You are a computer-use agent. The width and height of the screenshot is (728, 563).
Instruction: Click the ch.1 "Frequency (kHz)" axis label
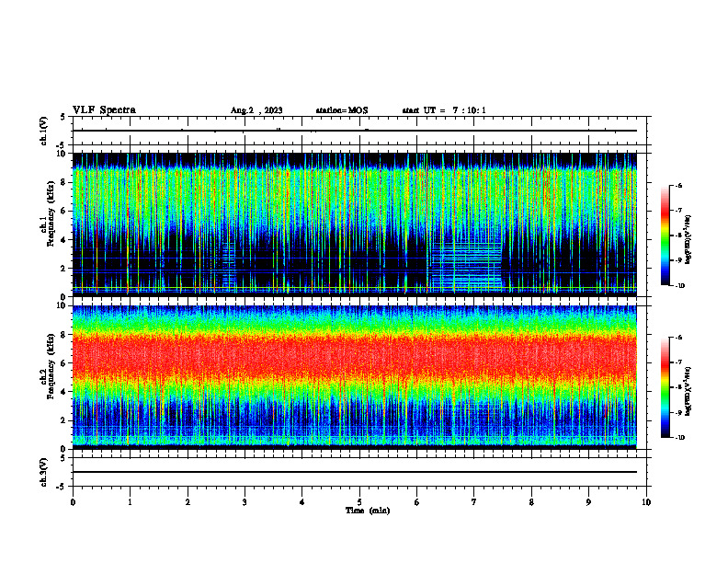click(x=51, y=213)
